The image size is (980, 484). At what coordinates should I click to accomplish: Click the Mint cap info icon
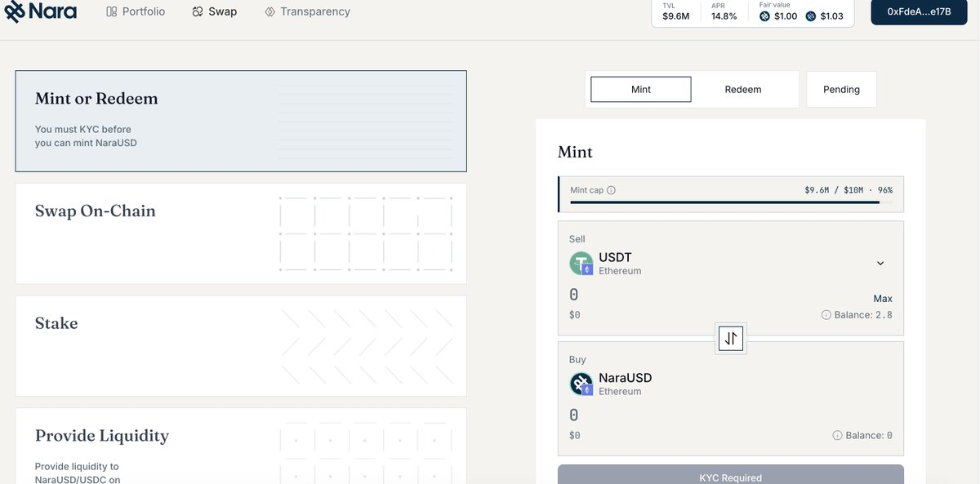pos(612,190)
